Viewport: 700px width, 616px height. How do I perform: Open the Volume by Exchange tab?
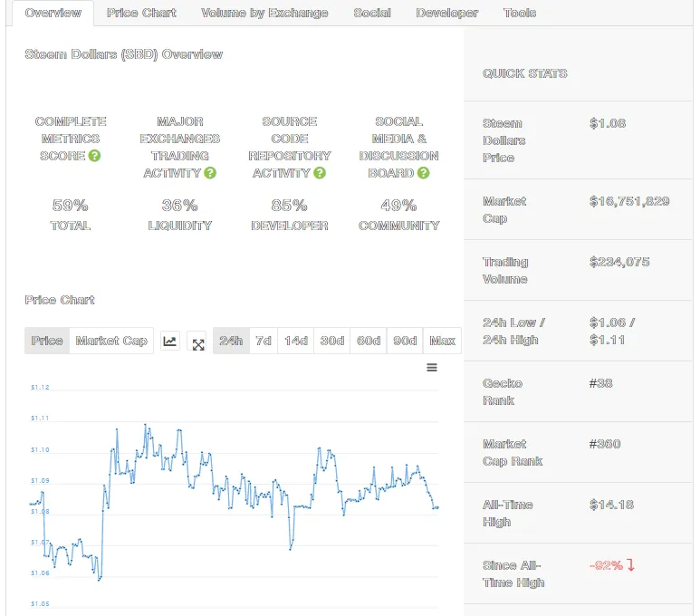[x=264, y=13]
